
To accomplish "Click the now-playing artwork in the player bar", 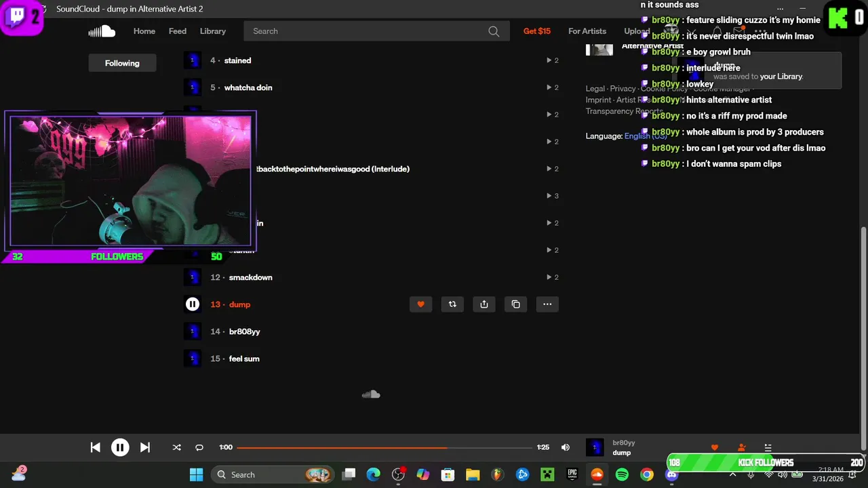I will click(595, 447).
